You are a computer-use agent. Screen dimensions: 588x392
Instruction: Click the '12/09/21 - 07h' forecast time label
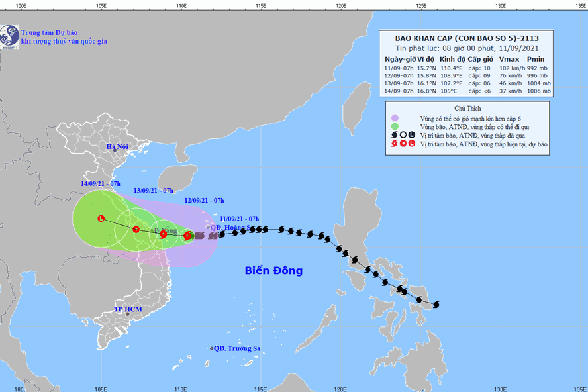[204, 200]
